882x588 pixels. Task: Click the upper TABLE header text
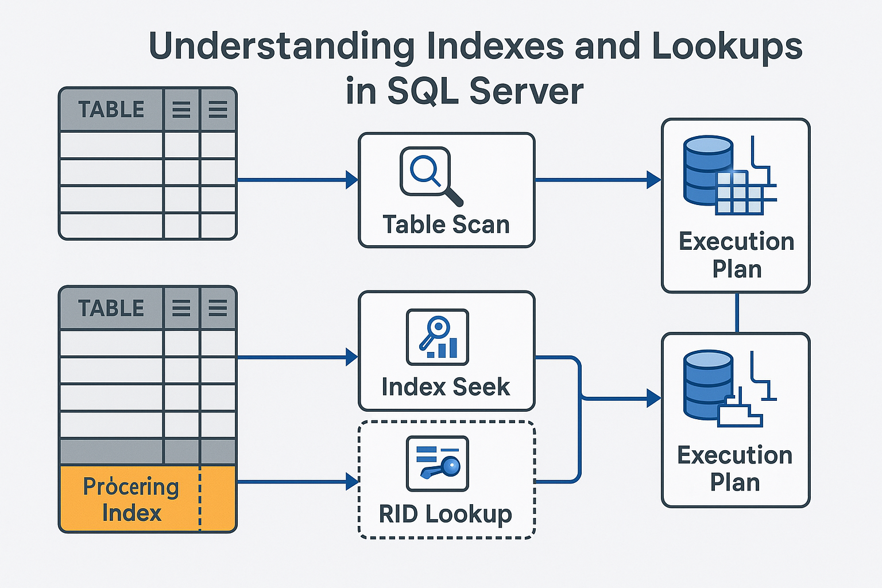tap(111, 110)
